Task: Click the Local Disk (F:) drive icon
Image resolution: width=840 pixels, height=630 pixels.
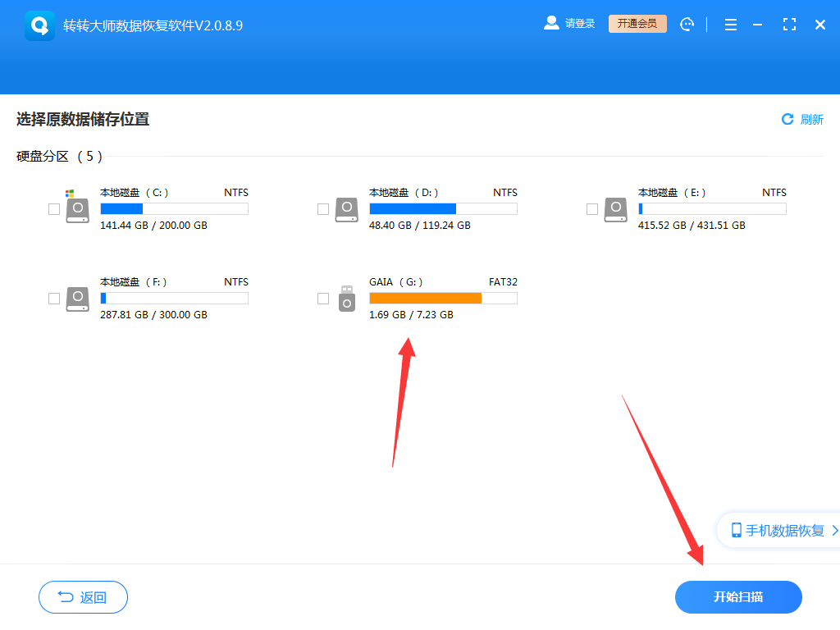Action: pos(77,299)
